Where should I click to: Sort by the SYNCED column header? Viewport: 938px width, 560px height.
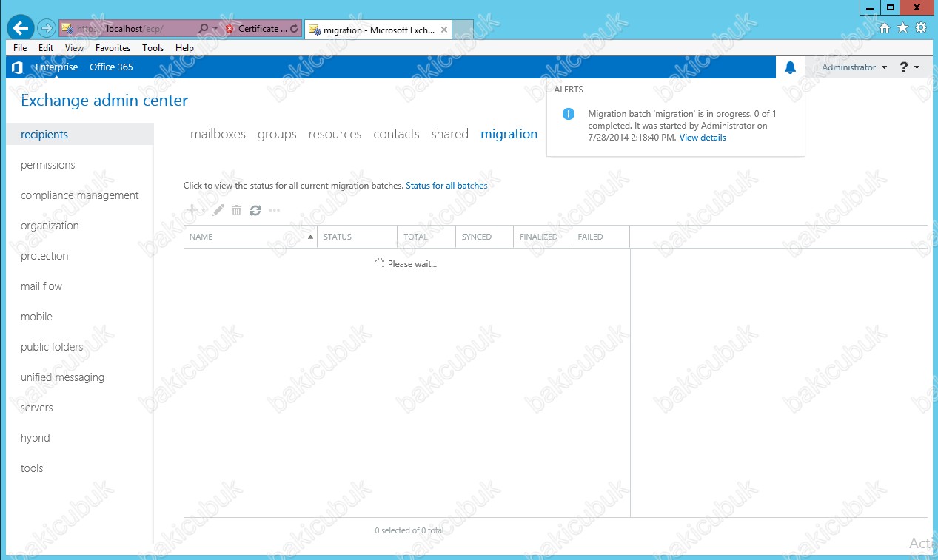coord(484,237)
